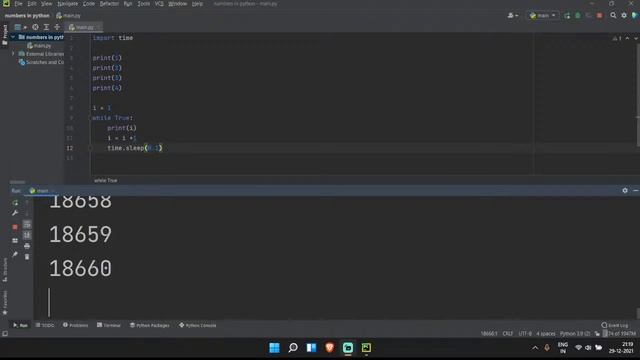Click numbers in python breadcrumb

pyautogui.click(x=27, y=16)
